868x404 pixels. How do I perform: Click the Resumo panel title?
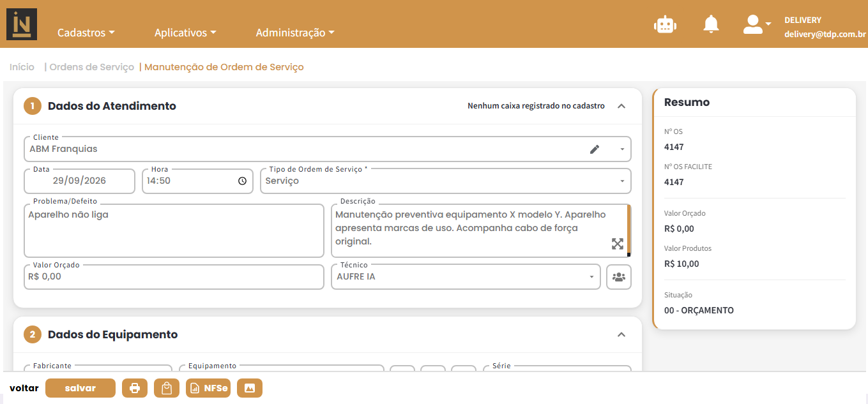(687, 102)
